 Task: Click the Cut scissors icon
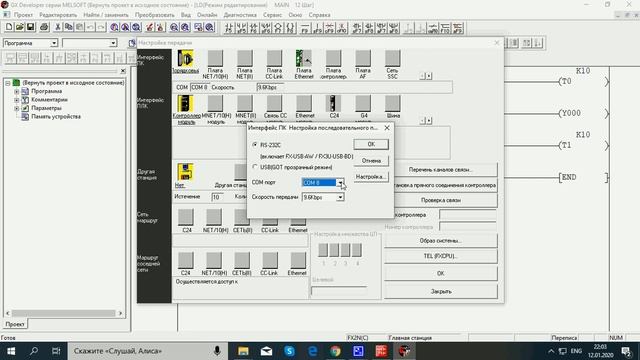[58, 27]
